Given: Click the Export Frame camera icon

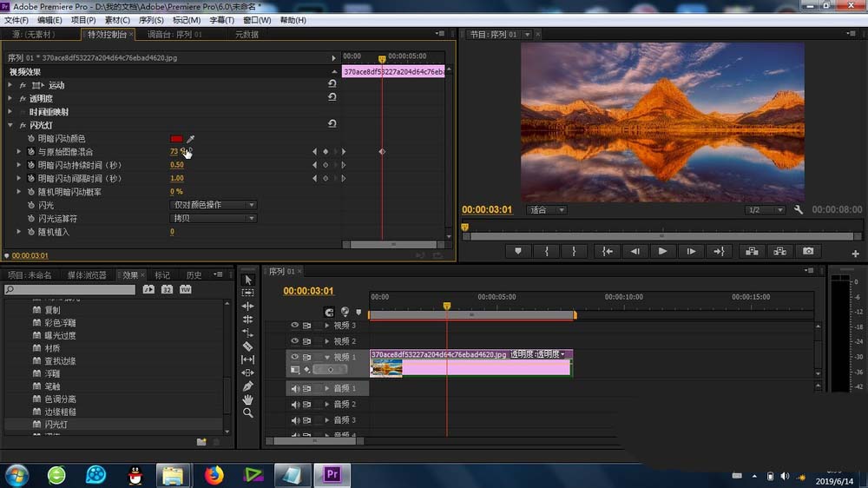Looking at the screenshot, I should 808,251.
